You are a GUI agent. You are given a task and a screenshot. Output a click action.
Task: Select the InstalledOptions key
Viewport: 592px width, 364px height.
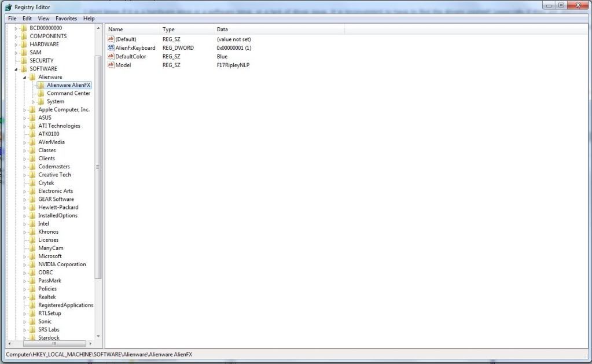pyautogui.click(x=58, y=215)
